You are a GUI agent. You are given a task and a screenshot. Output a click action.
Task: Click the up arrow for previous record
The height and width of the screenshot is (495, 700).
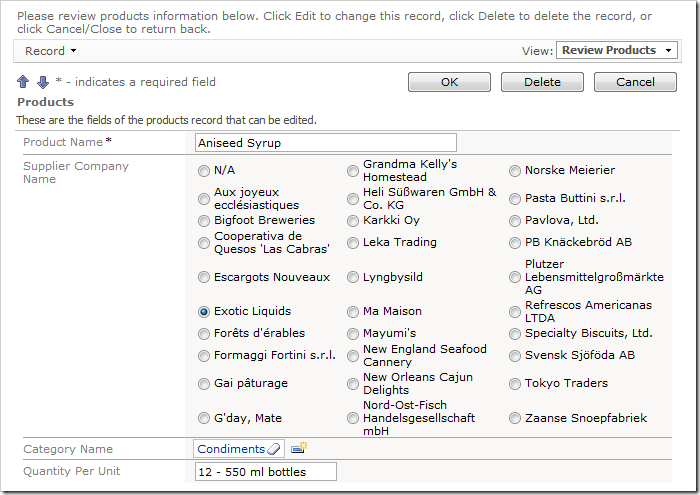tap(23, 82)
